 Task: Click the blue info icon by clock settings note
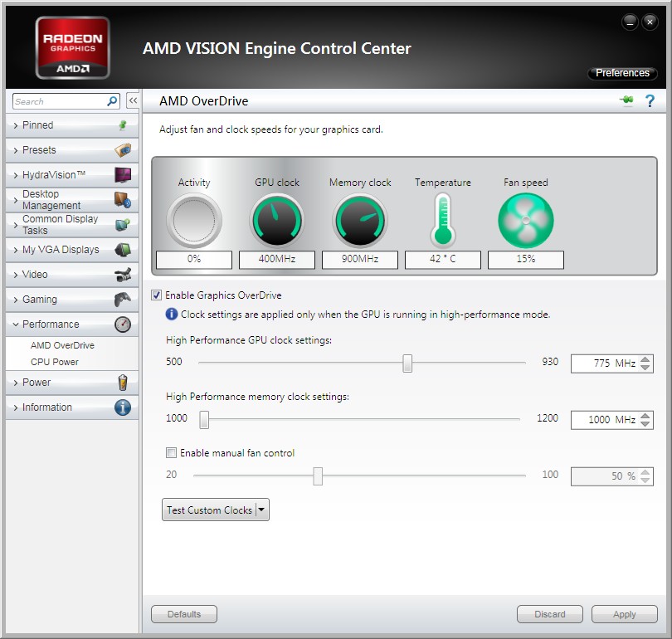172,315
